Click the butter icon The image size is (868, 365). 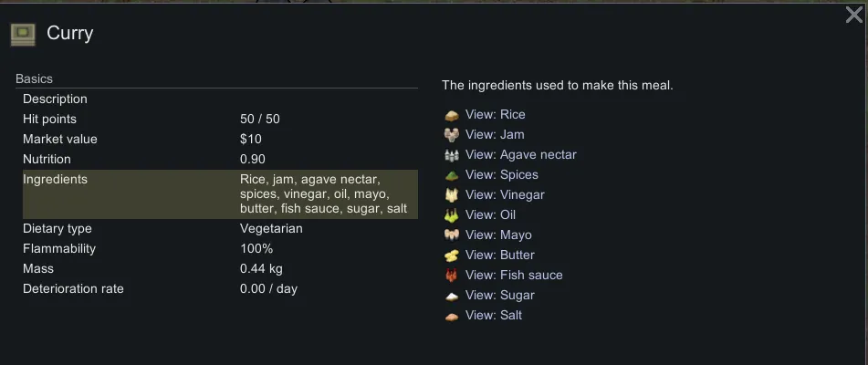click(x=451, y=255)
